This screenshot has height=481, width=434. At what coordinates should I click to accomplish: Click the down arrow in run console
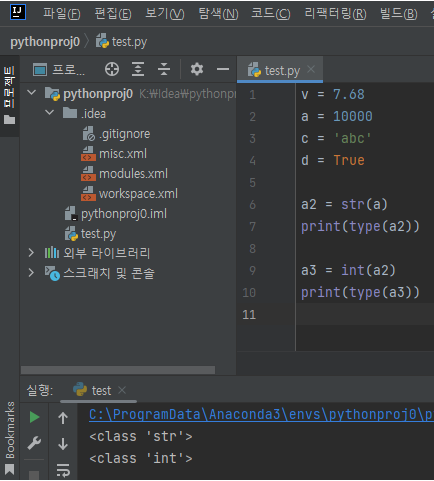tap(63, 444)
